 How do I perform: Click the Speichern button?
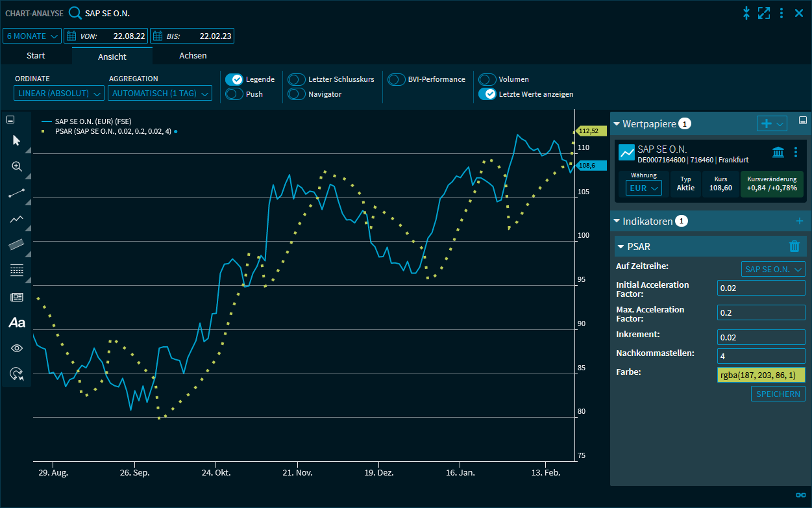[778, 394]
